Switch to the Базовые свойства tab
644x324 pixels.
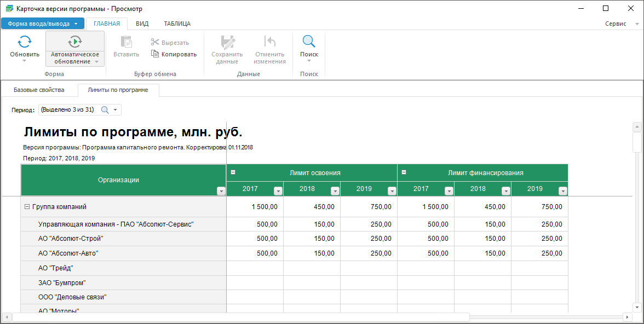[x=39, y=90]
